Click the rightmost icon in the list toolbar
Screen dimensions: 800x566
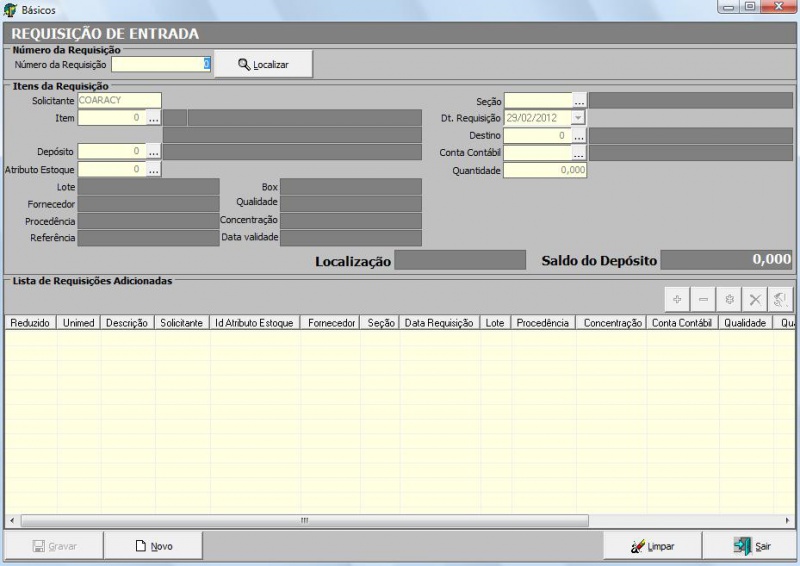click(x=782, y=299)
